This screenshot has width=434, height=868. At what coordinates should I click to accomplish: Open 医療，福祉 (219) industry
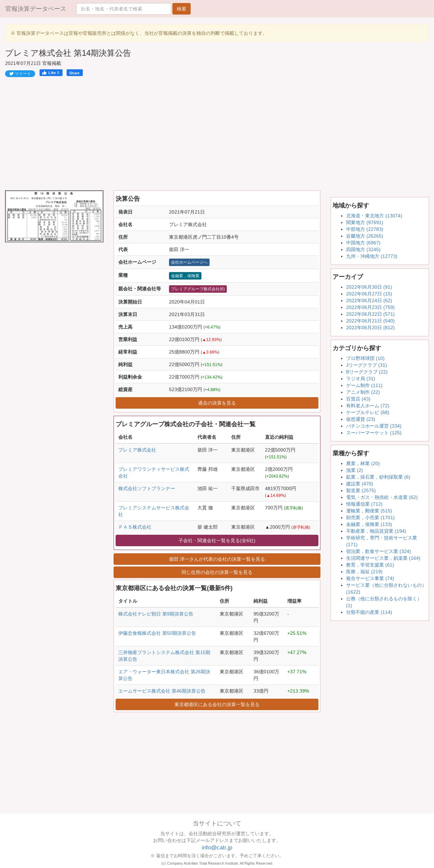click(x=364, y=572)
